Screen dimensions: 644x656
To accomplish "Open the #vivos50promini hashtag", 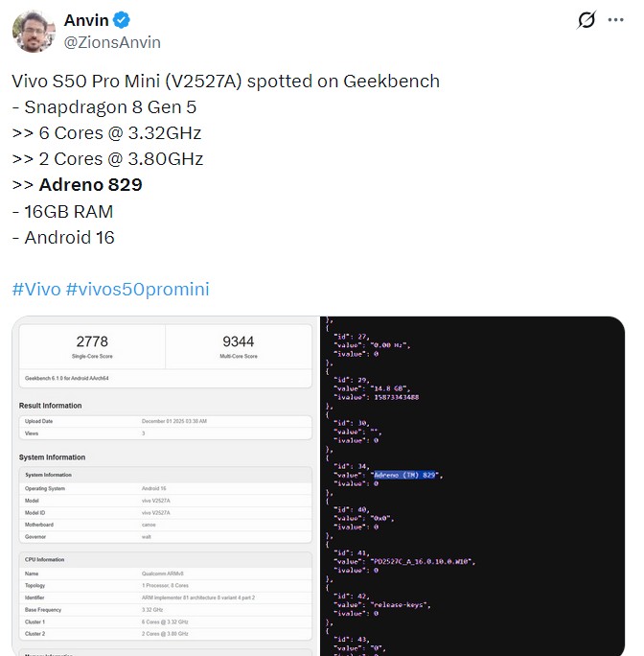I will tap(137, 289).
